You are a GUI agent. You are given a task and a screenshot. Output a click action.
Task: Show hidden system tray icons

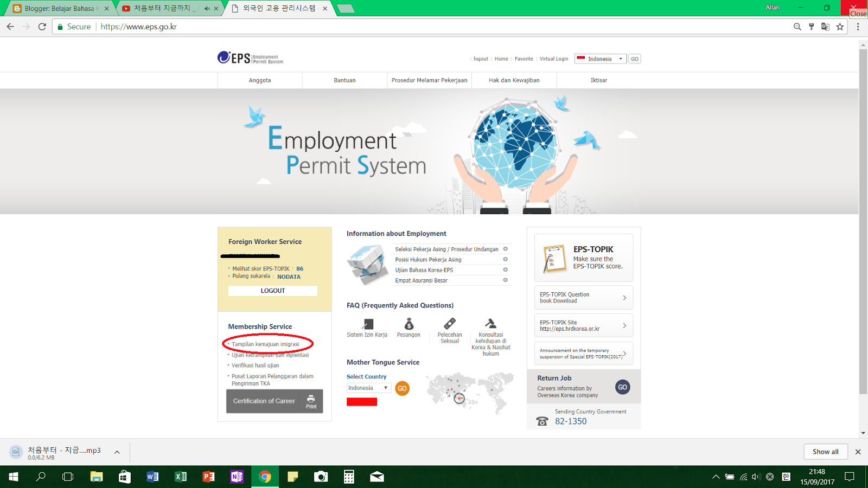716,477
